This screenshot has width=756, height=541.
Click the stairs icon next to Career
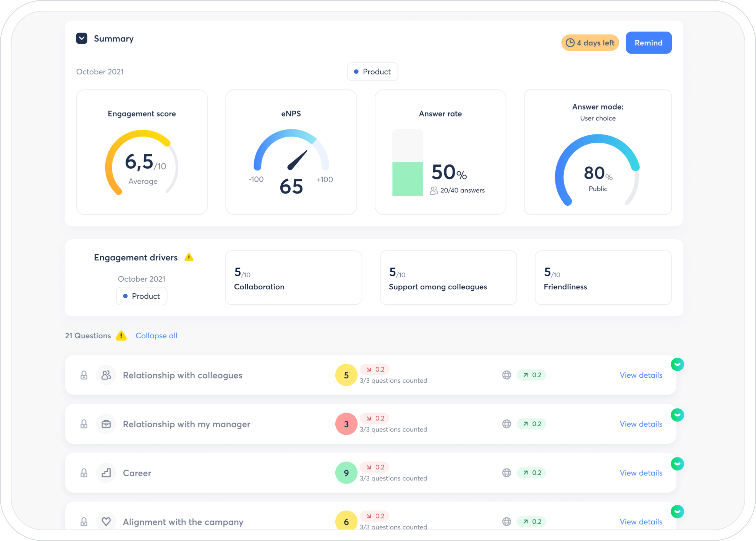click(106, 473)
